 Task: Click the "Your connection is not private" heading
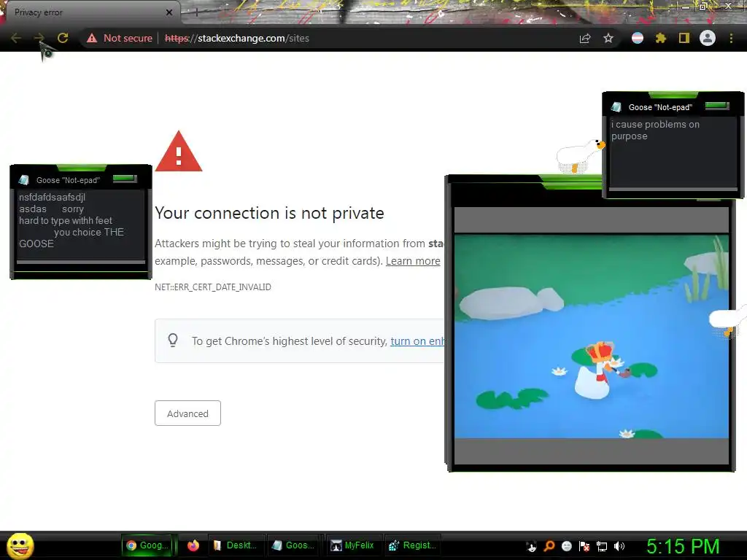point(269,213)
